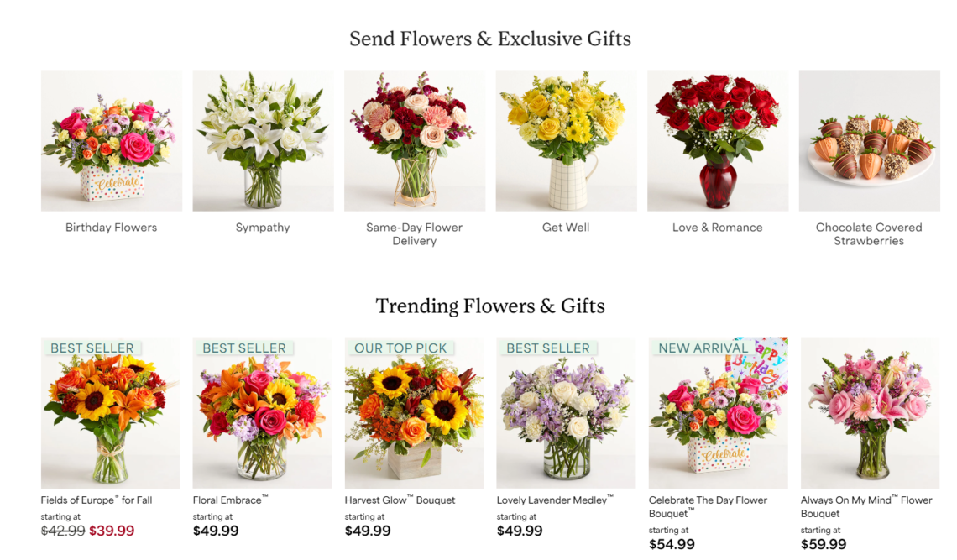Click the Get Well yellow bouquet image
This screenshot has width=957, height=560.
point(566,140)
